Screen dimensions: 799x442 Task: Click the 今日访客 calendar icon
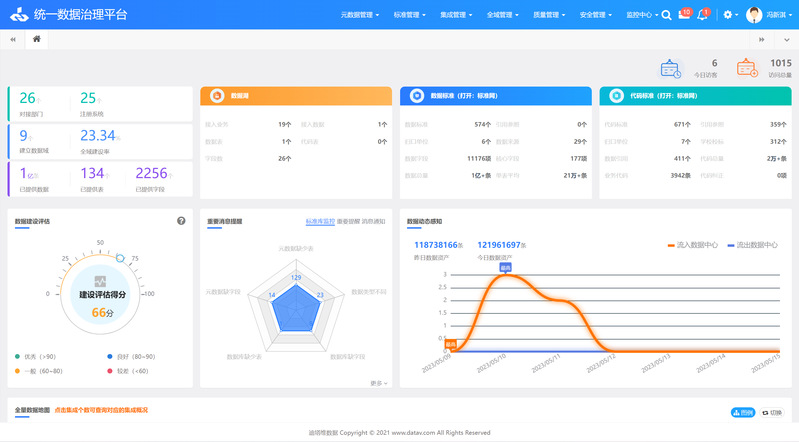(670, 68)
